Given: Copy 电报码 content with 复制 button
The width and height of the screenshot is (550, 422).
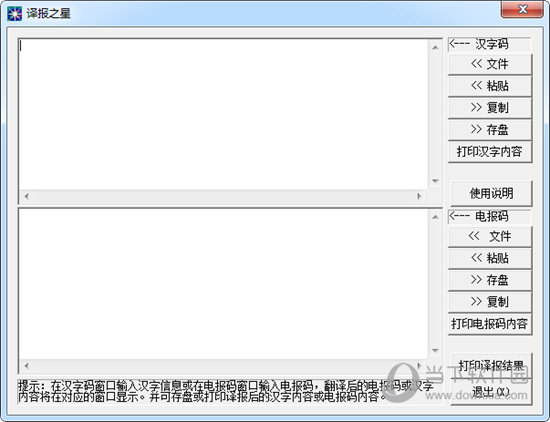Looking at the screenshot, I should (490, 302).
